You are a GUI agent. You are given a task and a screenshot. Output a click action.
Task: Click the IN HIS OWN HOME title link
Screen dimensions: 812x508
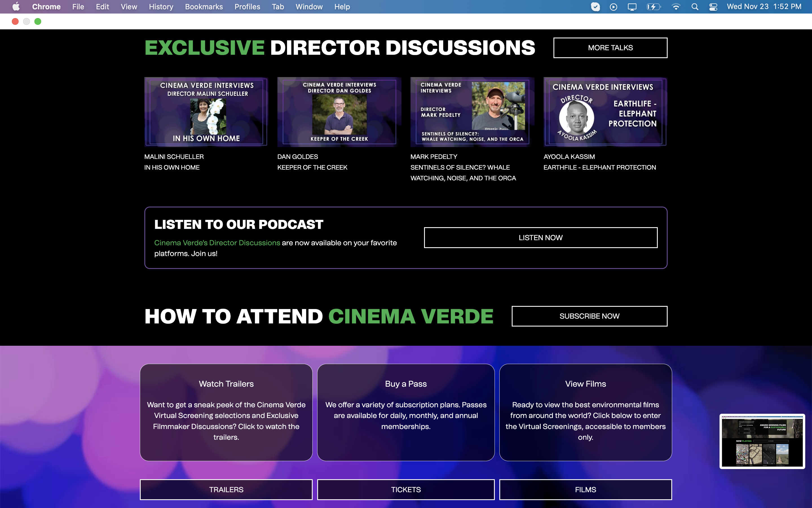click(x=172, y=167)
